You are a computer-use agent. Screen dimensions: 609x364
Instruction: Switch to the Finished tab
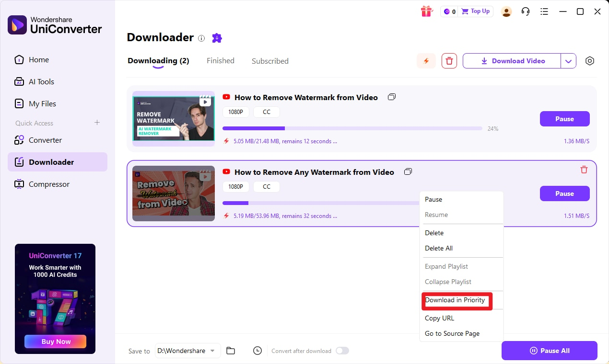click(221, 61)
